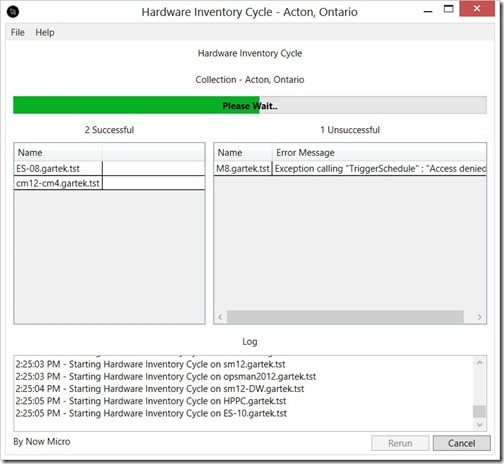This screenshot has height=464, width=504.
Task: Click log entry for sm12-DW.gartek.tst
Action: point(160,389)
